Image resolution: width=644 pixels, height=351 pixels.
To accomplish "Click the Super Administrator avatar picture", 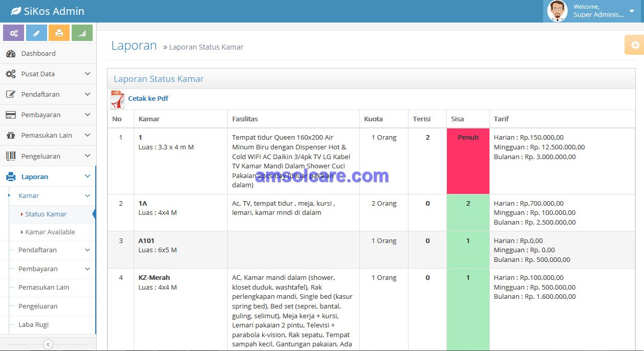I will point(557,11).
